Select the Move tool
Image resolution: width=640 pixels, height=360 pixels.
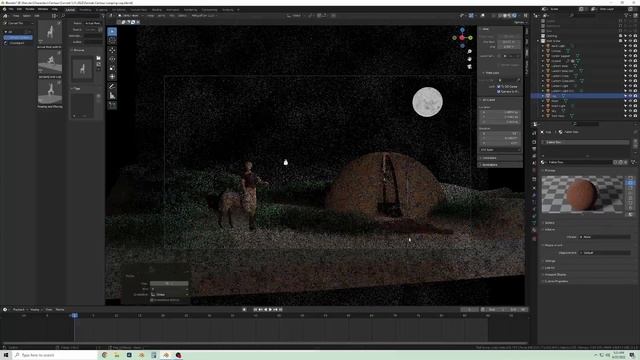pos(112,50)
